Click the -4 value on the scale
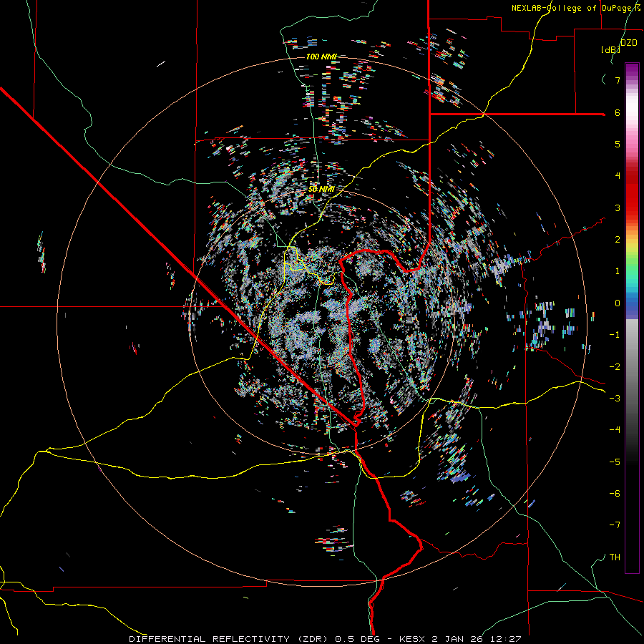644x644 pixels. [x=615, y=429]
